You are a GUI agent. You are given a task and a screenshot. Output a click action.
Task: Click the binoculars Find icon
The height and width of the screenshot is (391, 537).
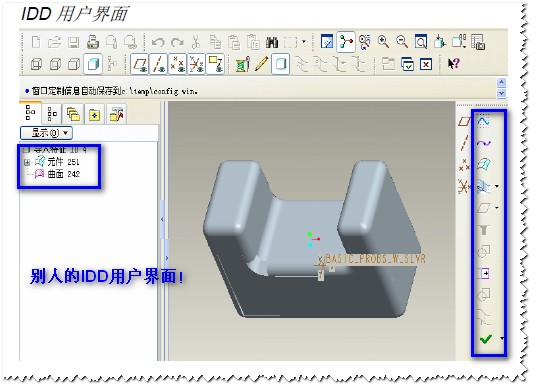point(272,42)
